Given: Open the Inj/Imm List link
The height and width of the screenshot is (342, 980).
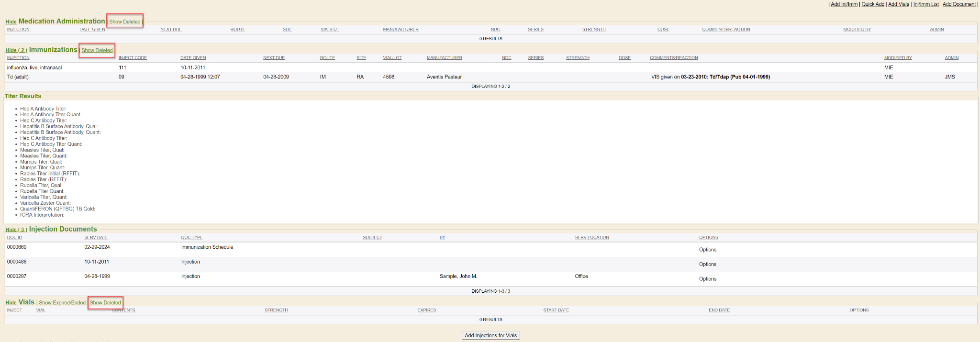Looking at the screenshot, I should pos(926,4).
